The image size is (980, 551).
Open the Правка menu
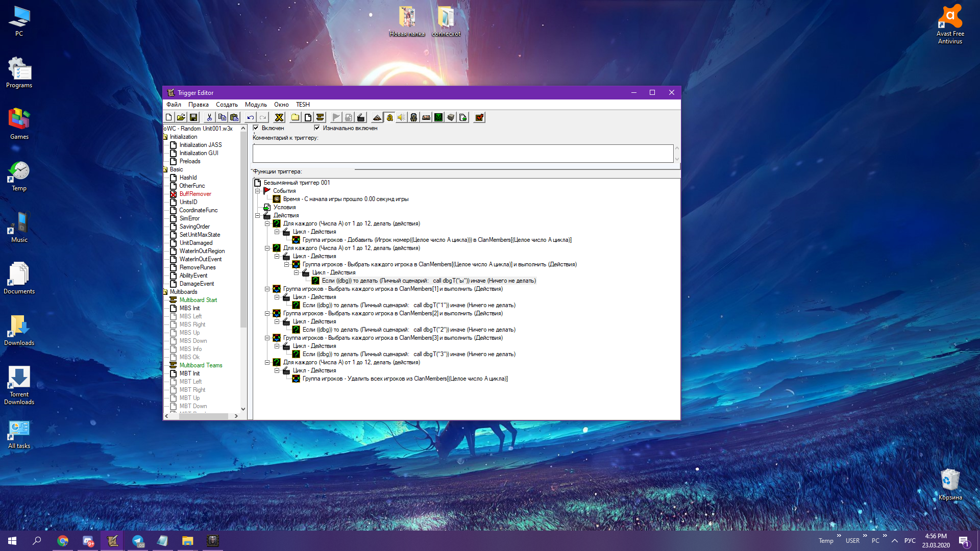pyautogui.click(x=198, y=105)
